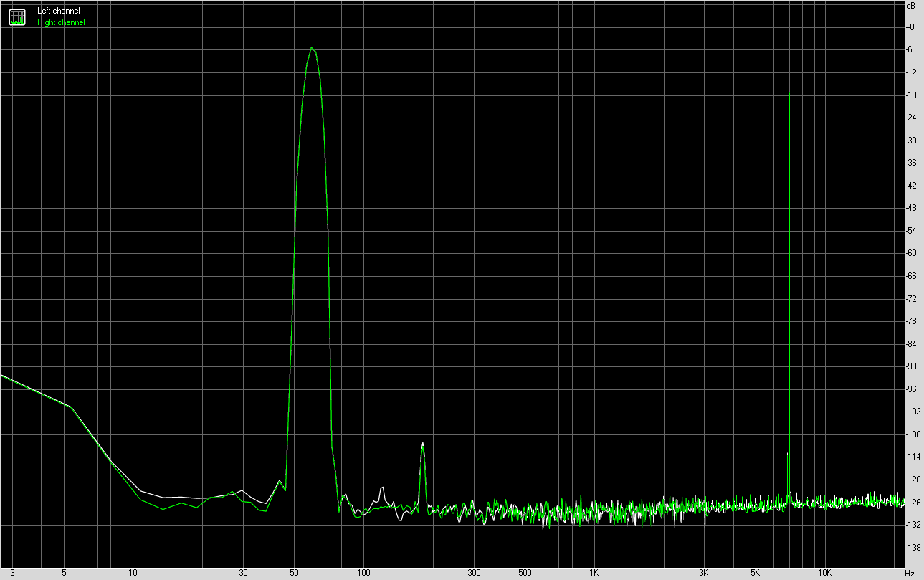The image size is (924, 580).
Task: Click the "-6" dB axis value
Action: point(910,50)
